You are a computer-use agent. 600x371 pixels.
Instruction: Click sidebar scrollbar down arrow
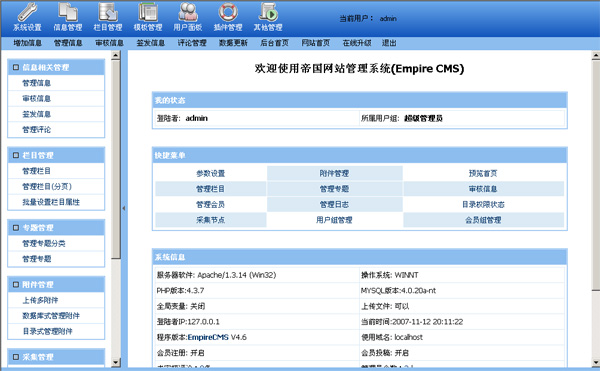(x=116, y=362)
